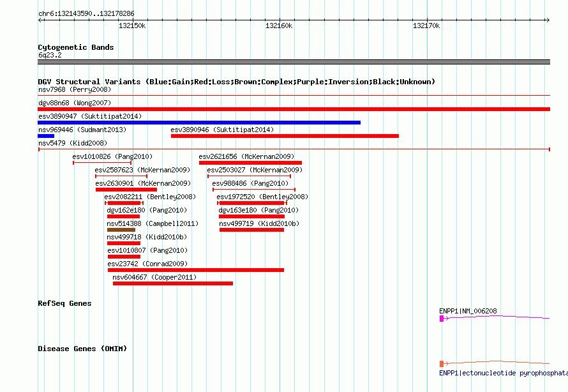Click the esv3890946 red loss bar

285,136
